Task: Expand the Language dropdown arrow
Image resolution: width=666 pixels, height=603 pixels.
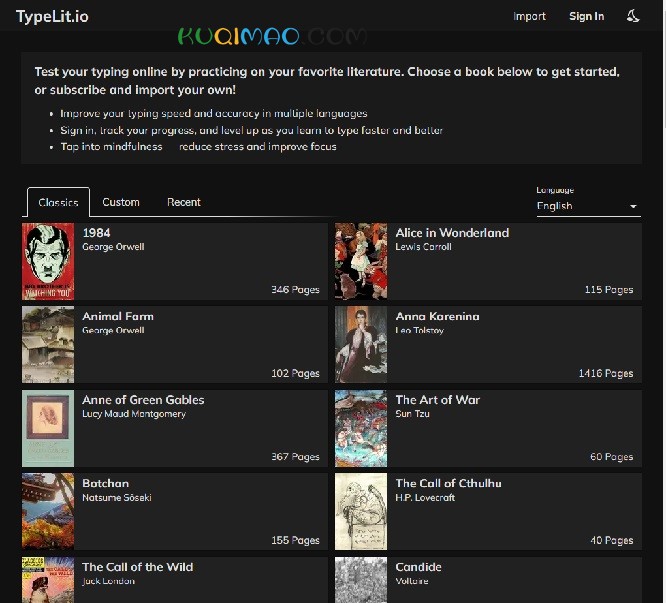Action: click(x=633, y=206)
